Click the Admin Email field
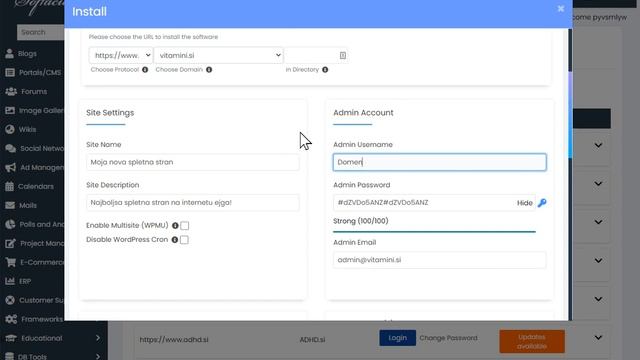Image resolution: width=640 pixels, height=360 pixels. coord(440,260)
